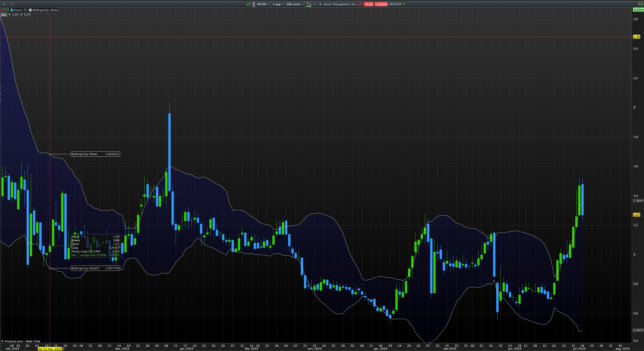Click the chain link group icon

coord(254,4)
